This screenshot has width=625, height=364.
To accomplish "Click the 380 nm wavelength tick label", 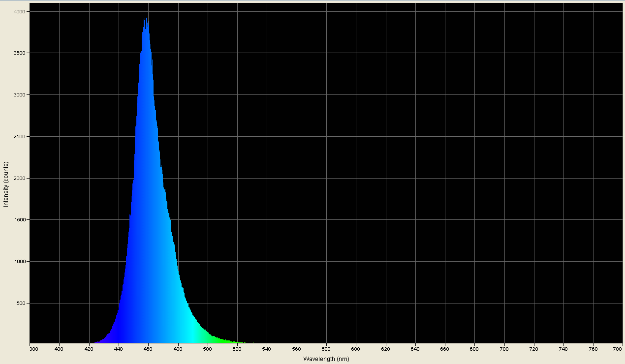I will (32, 348).
